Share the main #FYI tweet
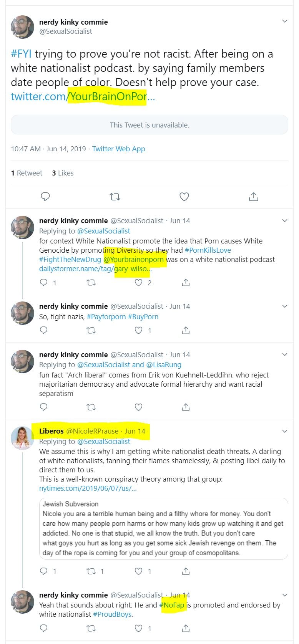This screenshot has height=644, width=299. click(253, 197)
